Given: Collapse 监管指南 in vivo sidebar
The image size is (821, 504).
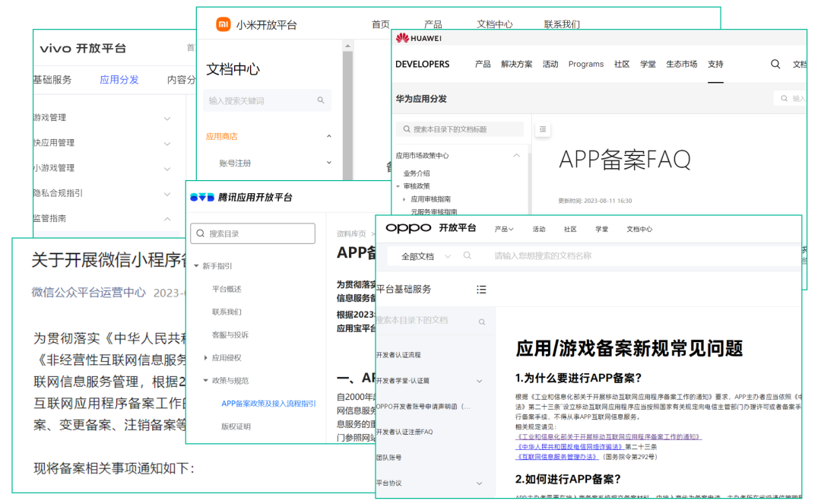Looking at the screenshot, I should [x=167, y=219].
